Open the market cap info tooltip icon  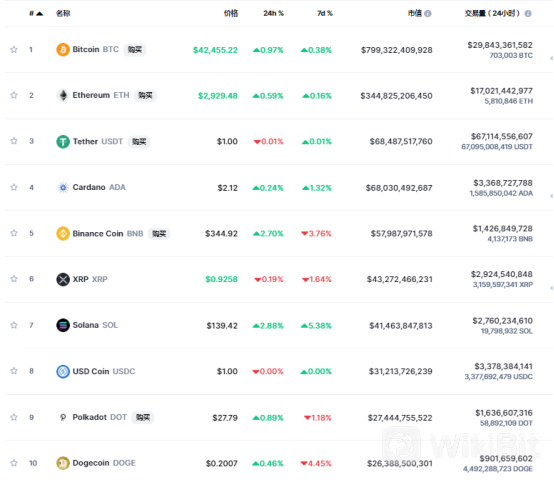428,13
